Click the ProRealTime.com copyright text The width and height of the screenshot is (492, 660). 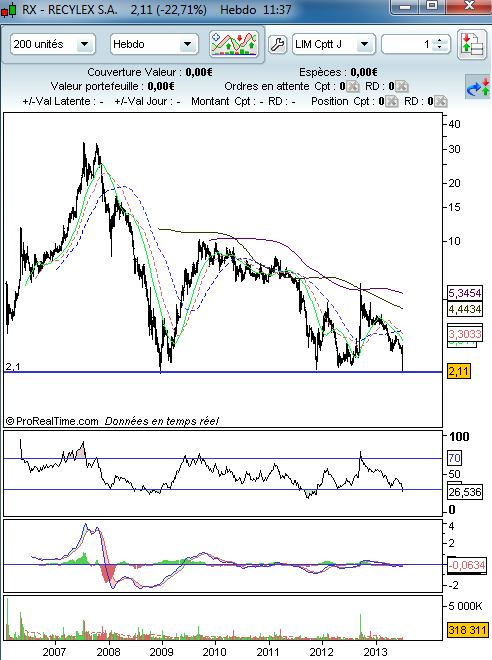[x=52, y=421]
